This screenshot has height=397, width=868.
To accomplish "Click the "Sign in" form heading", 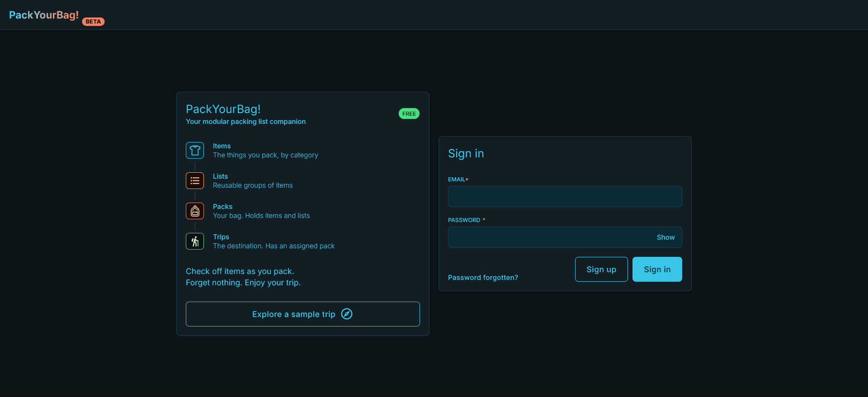I will pos(466,154).
